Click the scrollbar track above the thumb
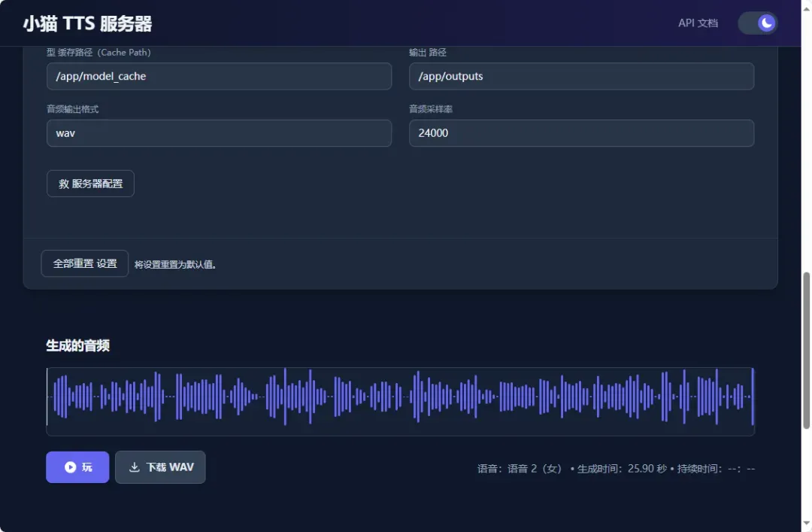 click(x=806, y=150)
